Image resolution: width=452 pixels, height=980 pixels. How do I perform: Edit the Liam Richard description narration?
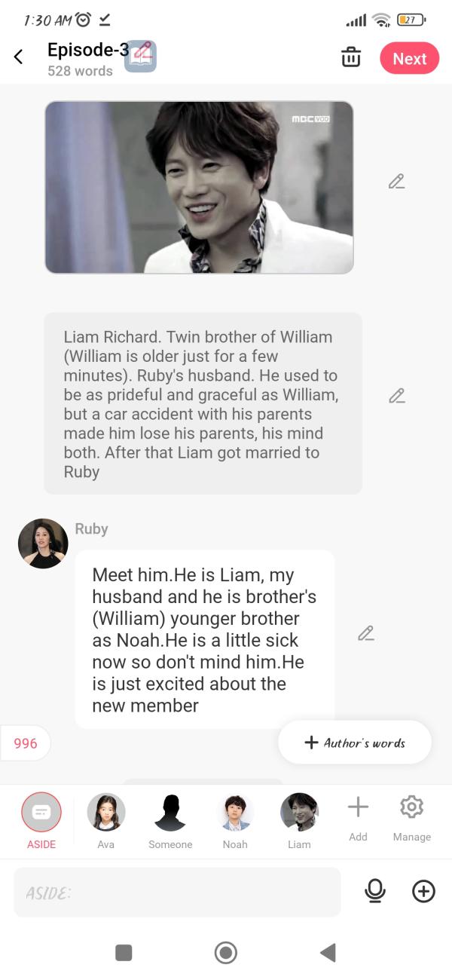(396, 396)
